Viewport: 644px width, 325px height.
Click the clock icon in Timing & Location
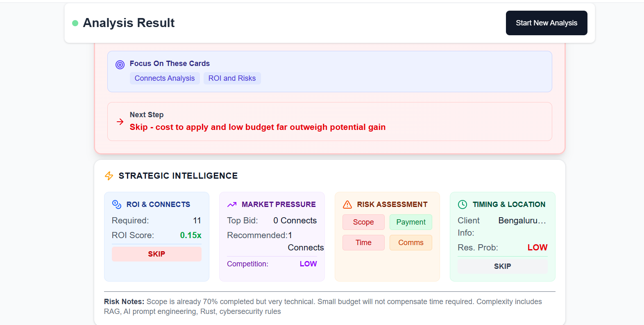463,205
